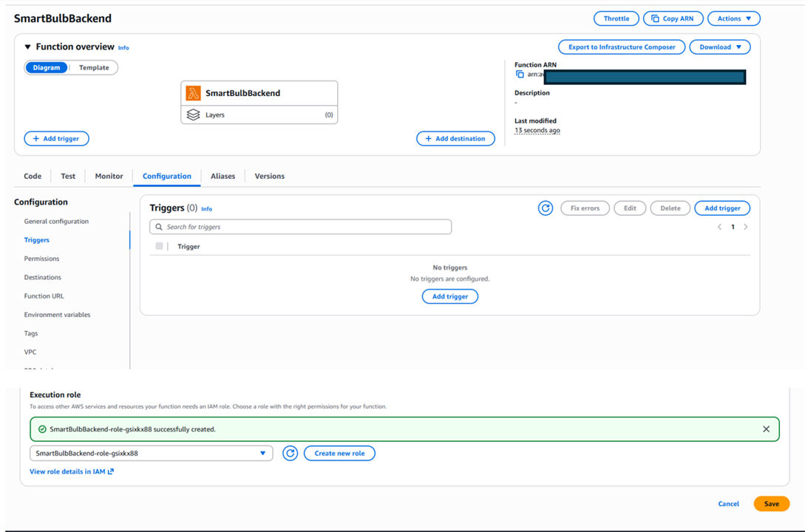Screen dimensions: 805x532
Task: Open Info link next to Function overview
Action: (x=123, y=48)
